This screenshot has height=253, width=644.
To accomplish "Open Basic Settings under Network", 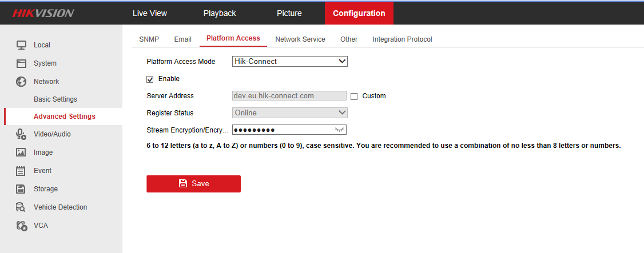I will coord(55,99).
